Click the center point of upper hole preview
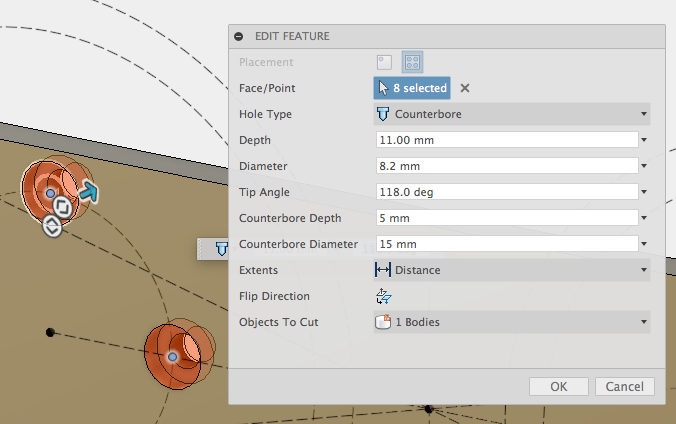 (x=50, y=193)
